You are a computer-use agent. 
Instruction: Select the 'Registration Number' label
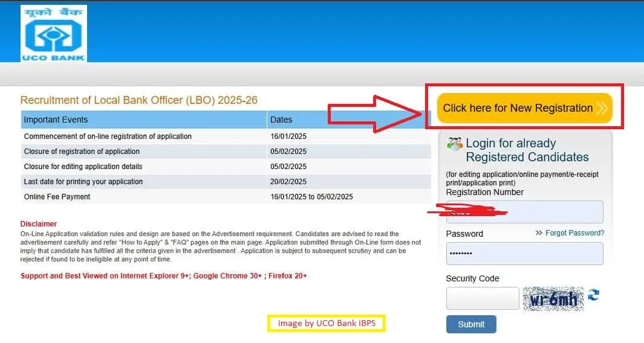tap(484, 192)
